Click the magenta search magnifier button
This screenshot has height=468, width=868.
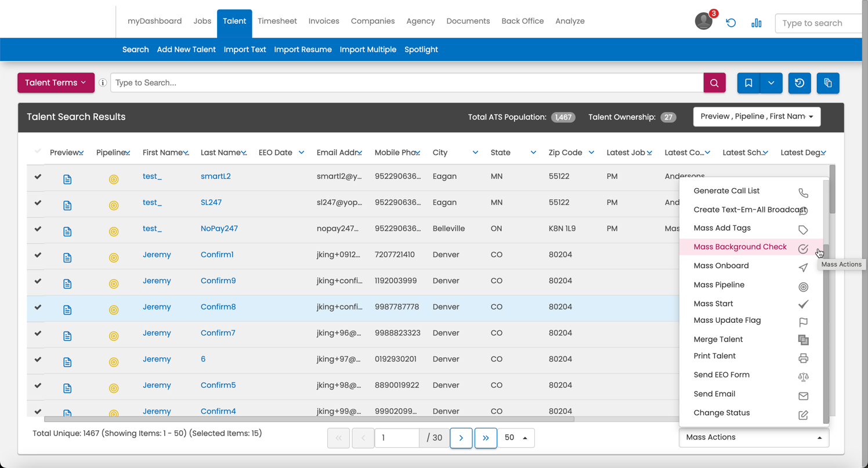(x=714, y=83)
